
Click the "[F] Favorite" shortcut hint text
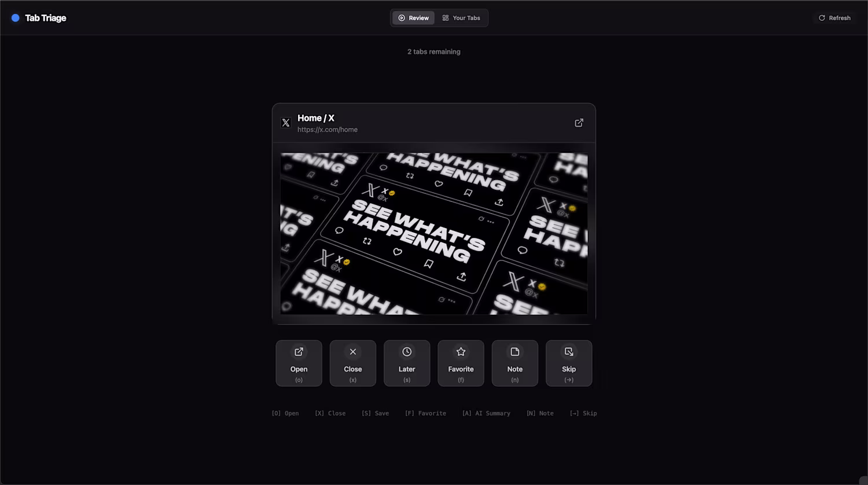coord(426,413)
